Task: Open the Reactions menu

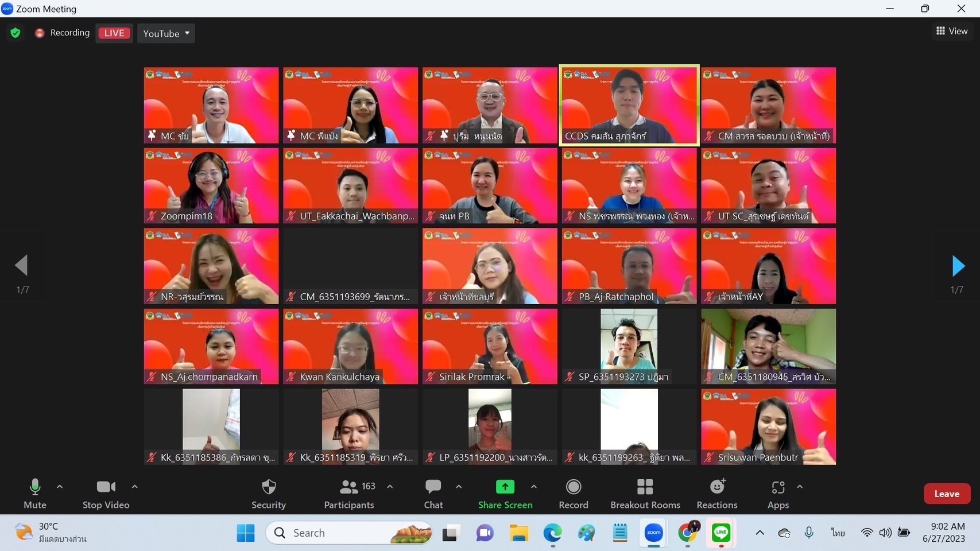Action: tap(717, 494)
